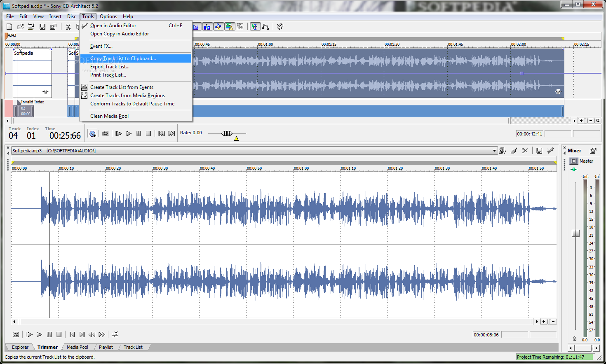Click the Open project folder icon
Screen dimensions: 606x364
[x=20, y=27]
